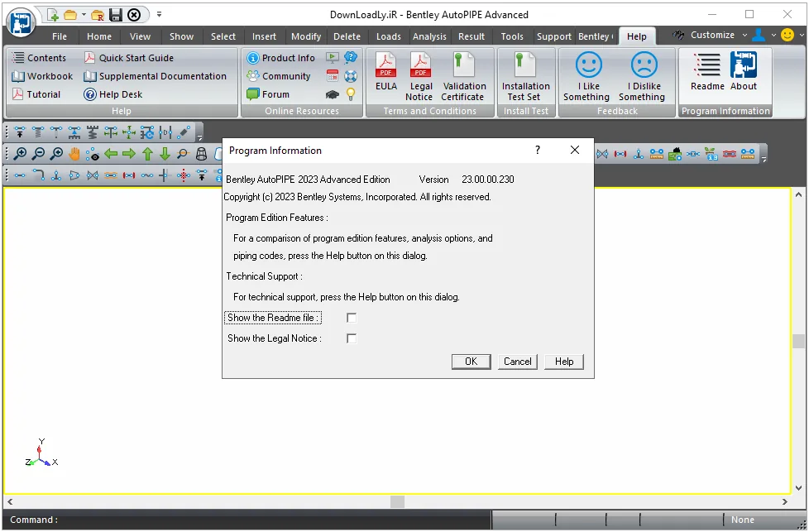Open Supplemental Documentation
The height and width of the screenshot is (532, 809).
click(x=156, y=76)
